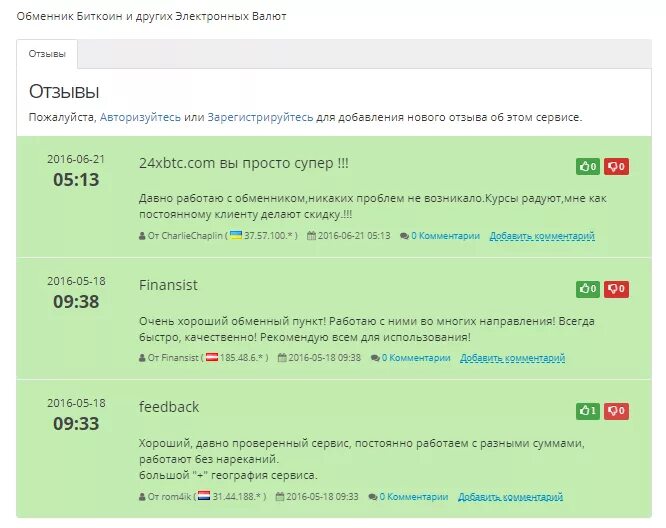This screenshot has height=528, width=666.
Task: Follow the Авторизуйтесь link
Action: point(140,117)
